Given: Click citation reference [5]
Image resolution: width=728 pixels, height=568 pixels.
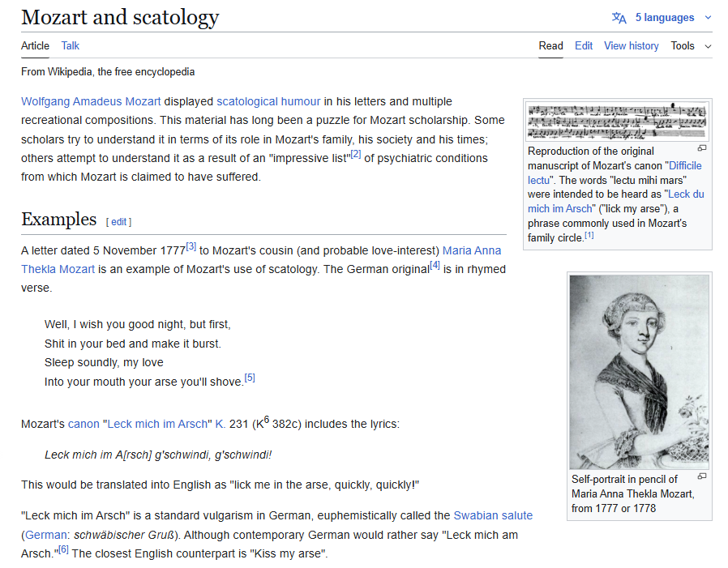Looking at the screenshot, I should (250, 378).
